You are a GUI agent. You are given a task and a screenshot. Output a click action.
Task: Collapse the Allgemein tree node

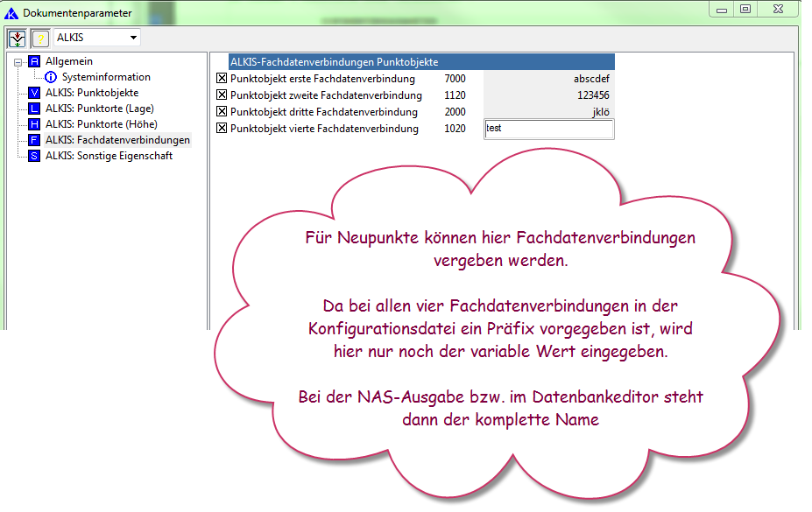point(18,62)
